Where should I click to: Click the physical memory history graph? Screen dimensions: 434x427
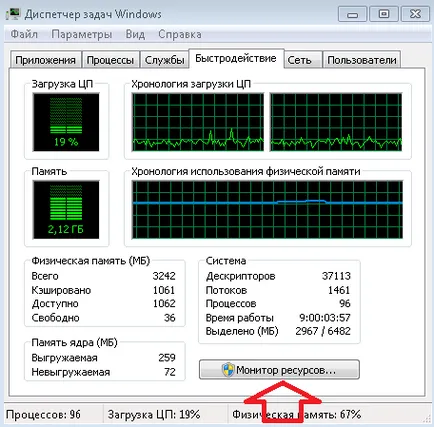267,210
